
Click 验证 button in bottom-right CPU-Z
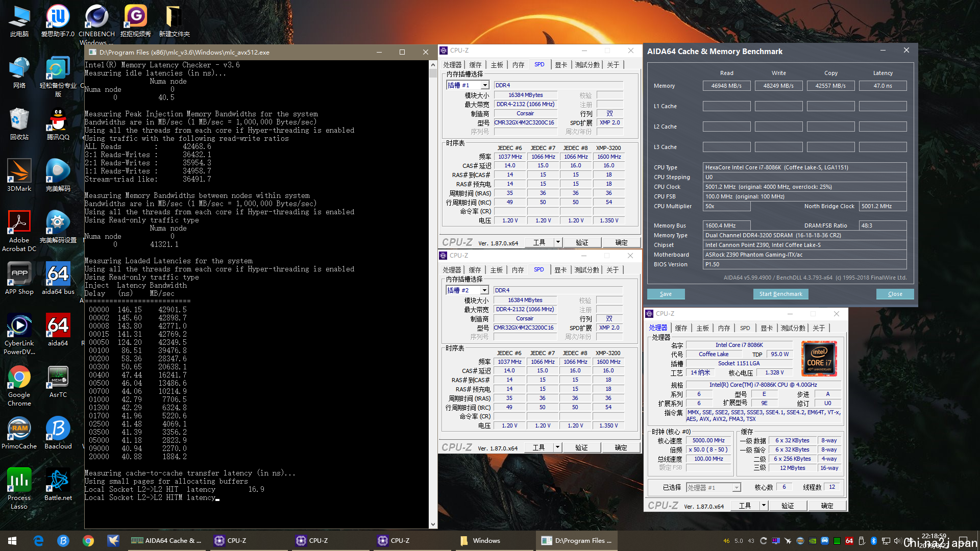788,506
